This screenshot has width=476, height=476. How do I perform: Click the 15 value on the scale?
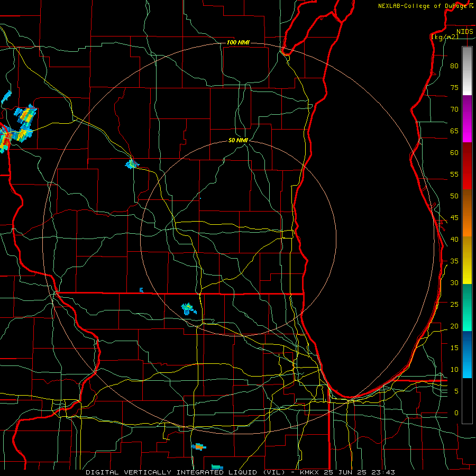[454, 347]
